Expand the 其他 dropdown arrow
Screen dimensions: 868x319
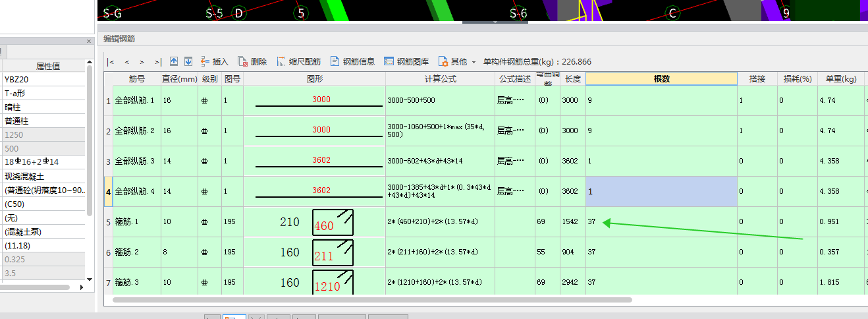474,62
